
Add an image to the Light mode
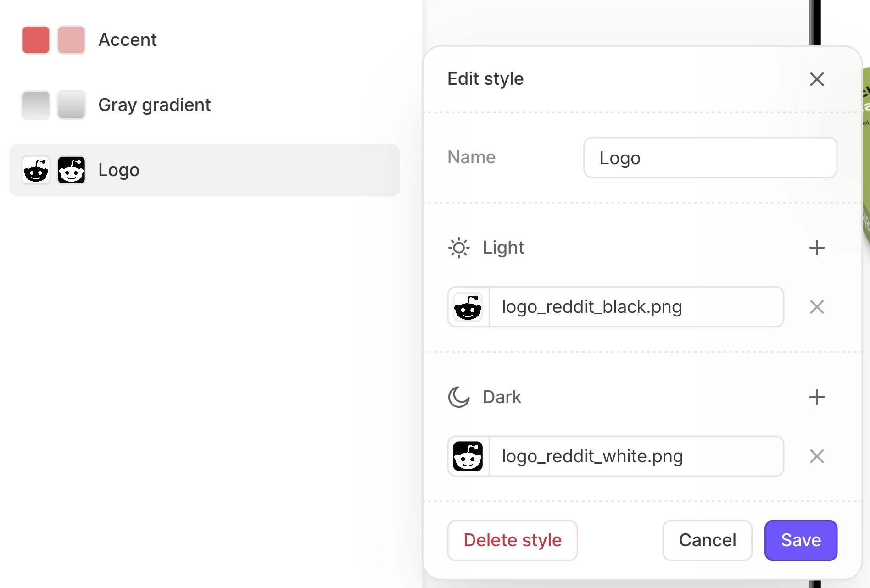[x=817, y=248]
